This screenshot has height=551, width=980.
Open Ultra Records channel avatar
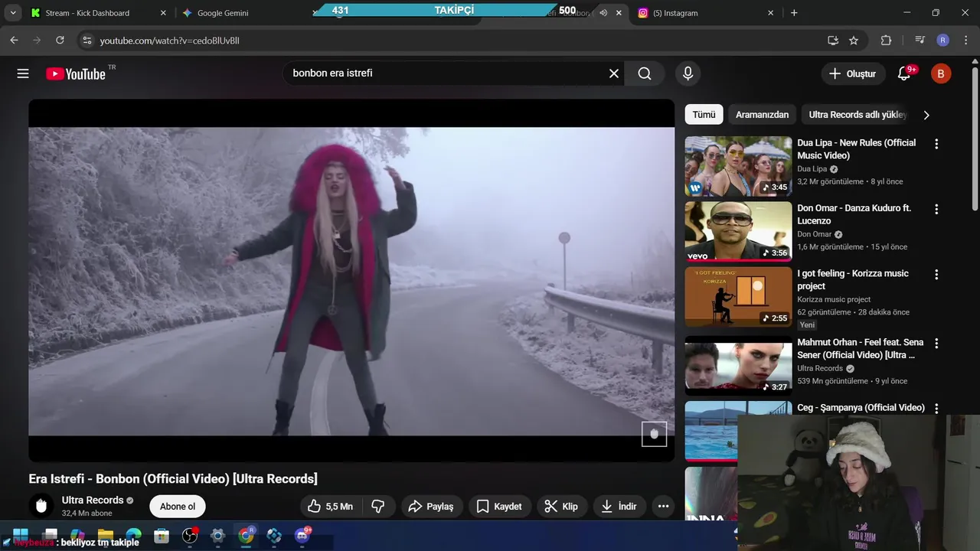point(41,506)
